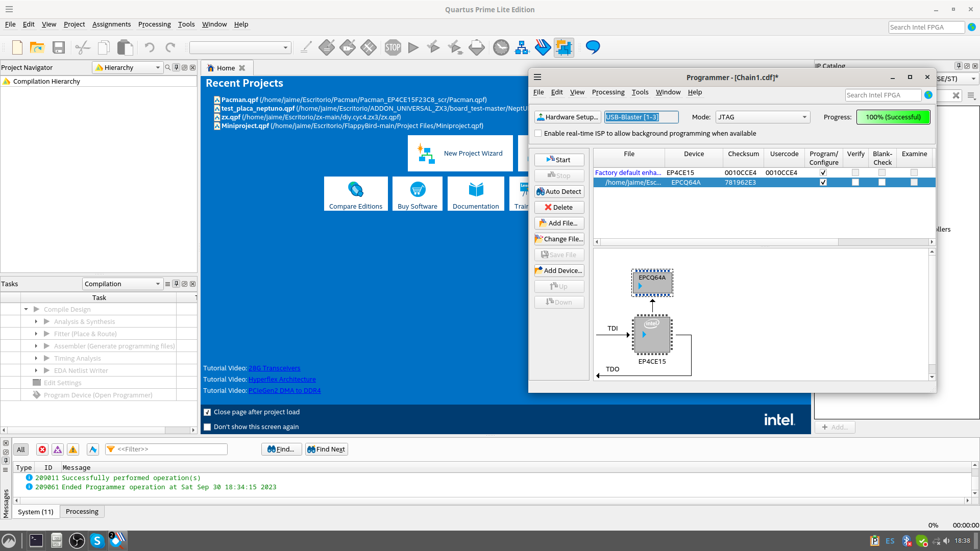Viewport: 980px width, 551px height.
Task: Click the STOP processing toolbar icon
Action: click(x=393, y=47)
